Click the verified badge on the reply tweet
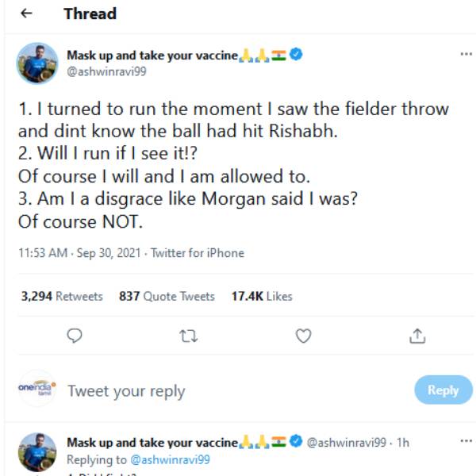 297,442
